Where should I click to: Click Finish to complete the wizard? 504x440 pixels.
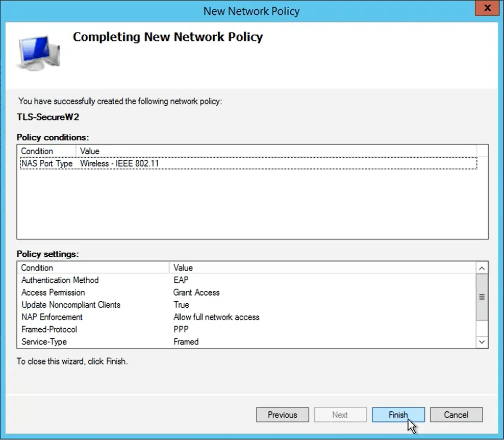pyautogui.click(x=398, y=414)
